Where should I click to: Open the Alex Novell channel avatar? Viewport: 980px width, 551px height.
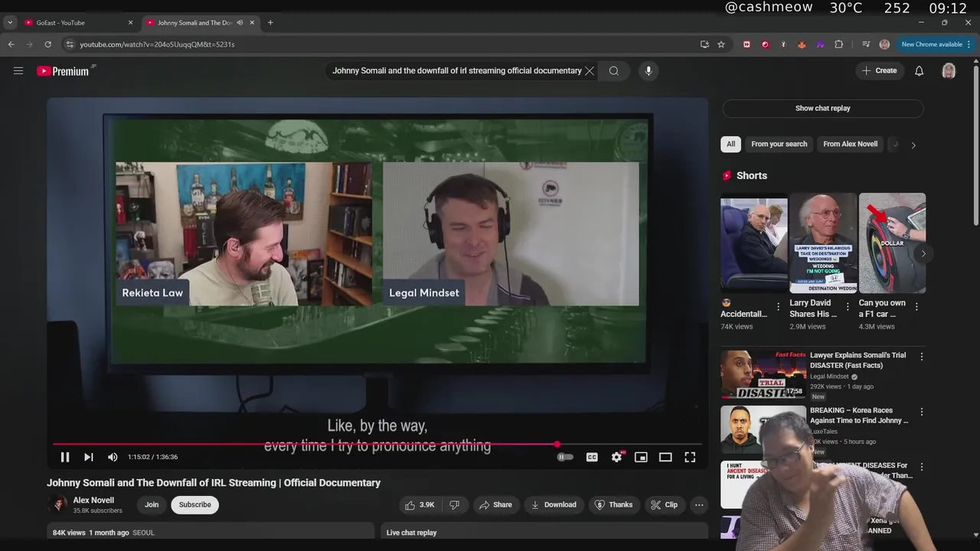(x=57, y=504)
